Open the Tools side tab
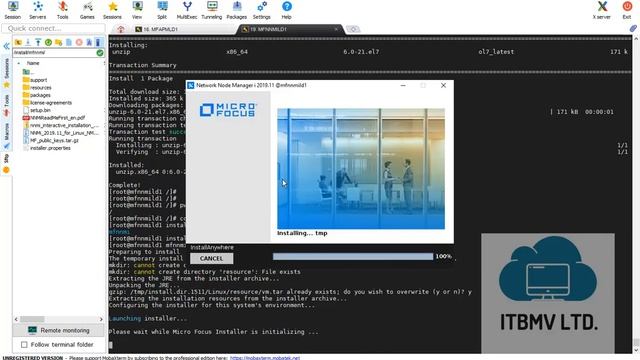The image size is (640, 360). [x=6, y=105]
